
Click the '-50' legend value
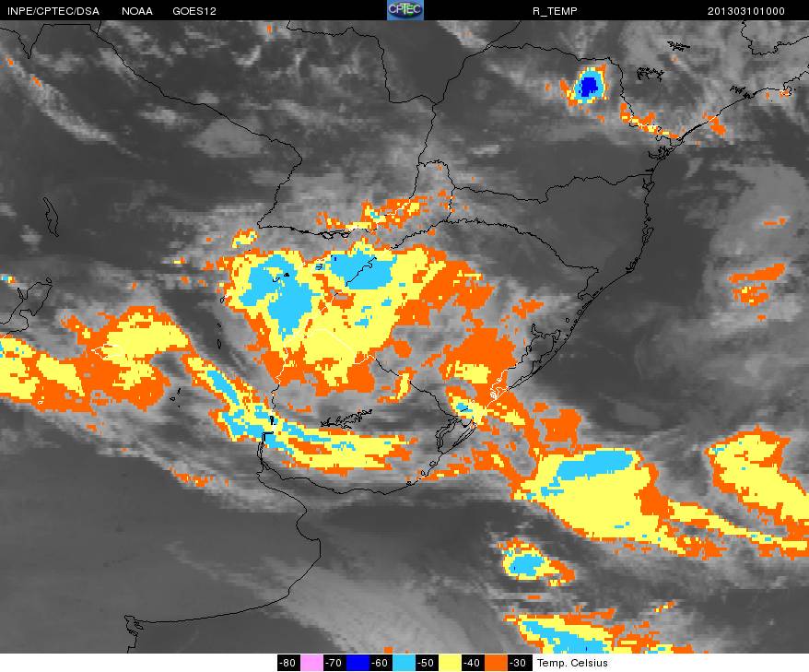tap(427, 663)
